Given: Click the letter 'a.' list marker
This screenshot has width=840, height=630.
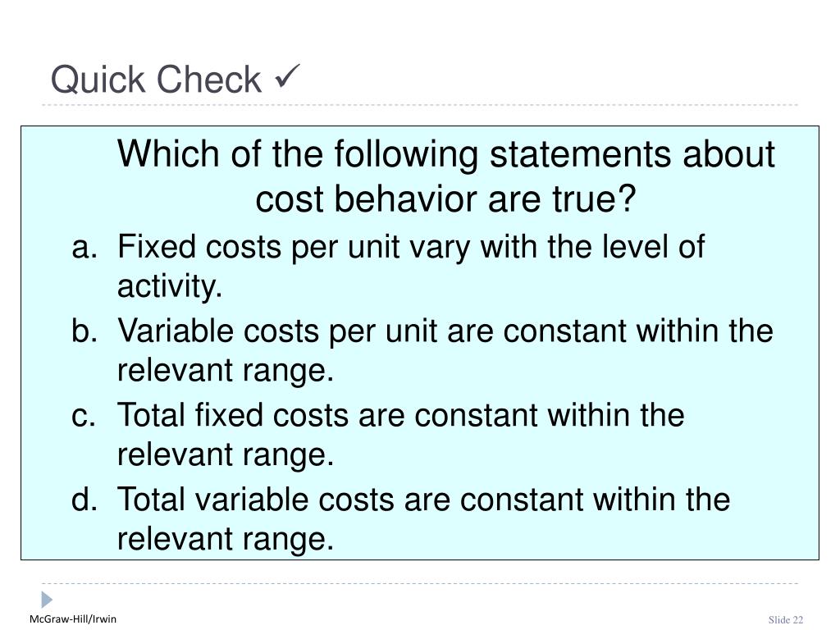Looking at the screenshot, I should pyautogui.click(x=84, y=248).
